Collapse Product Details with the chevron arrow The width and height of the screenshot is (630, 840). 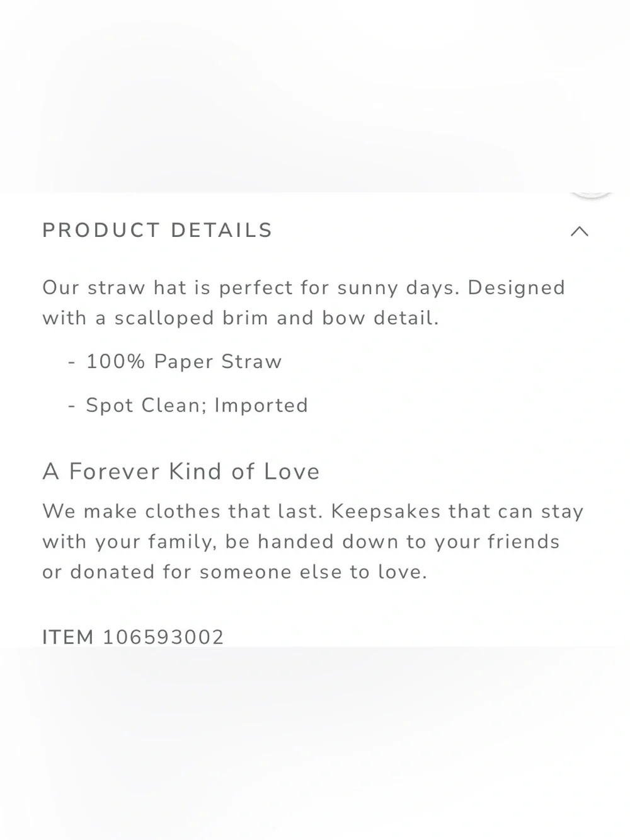(x=579, y=231)
